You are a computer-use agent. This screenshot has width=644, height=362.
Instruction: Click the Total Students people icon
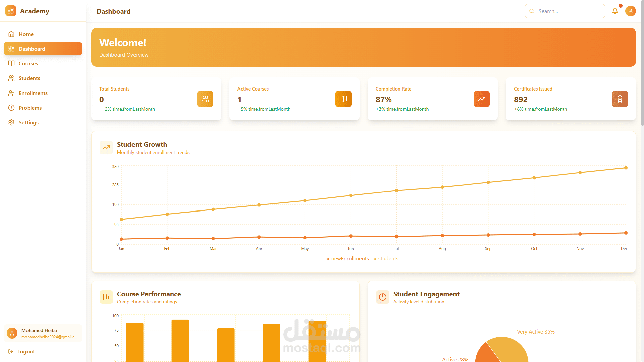[x=205, y=99]
